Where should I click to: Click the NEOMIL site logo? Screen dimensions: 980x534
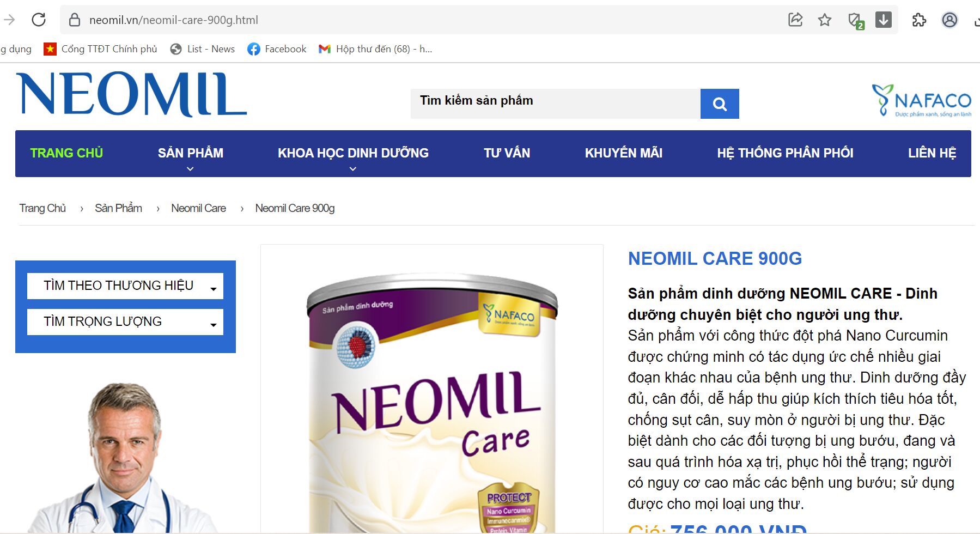point(132,94)
